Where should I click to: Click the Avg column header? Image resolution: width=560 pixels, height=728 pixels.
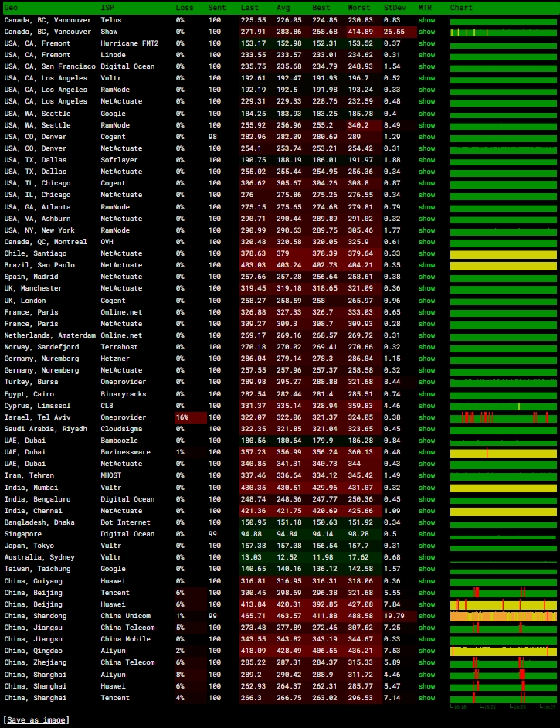pyautogui.click(x=283, y=7)
